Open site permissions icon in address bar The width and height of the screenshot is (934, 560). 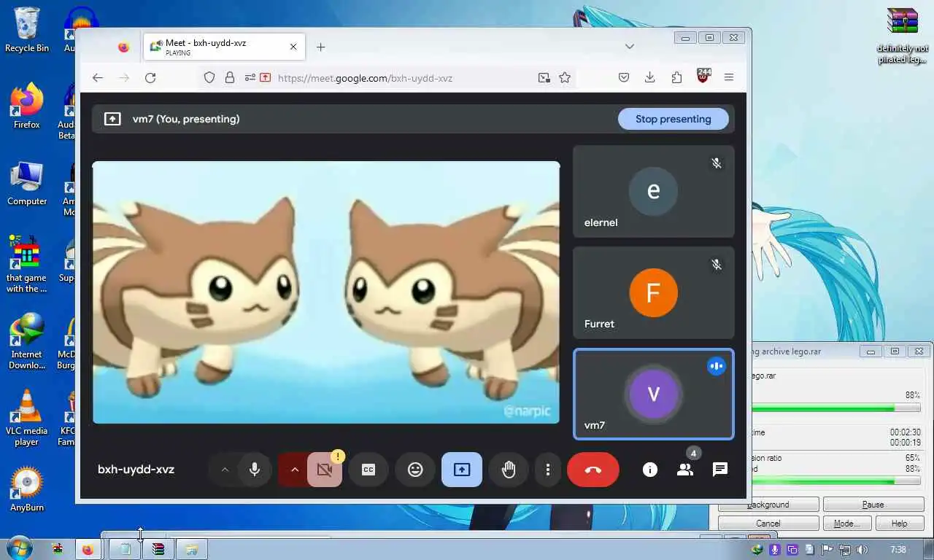(x=250, y=78)
